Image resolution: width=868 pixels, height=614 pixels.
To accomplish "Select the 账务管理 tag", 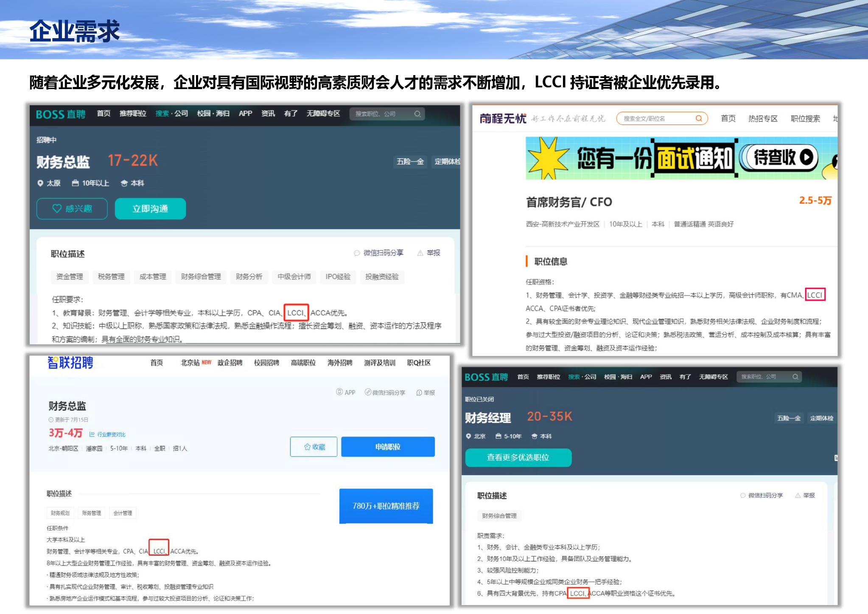I will pyautogui.click(x=91, y=513).
